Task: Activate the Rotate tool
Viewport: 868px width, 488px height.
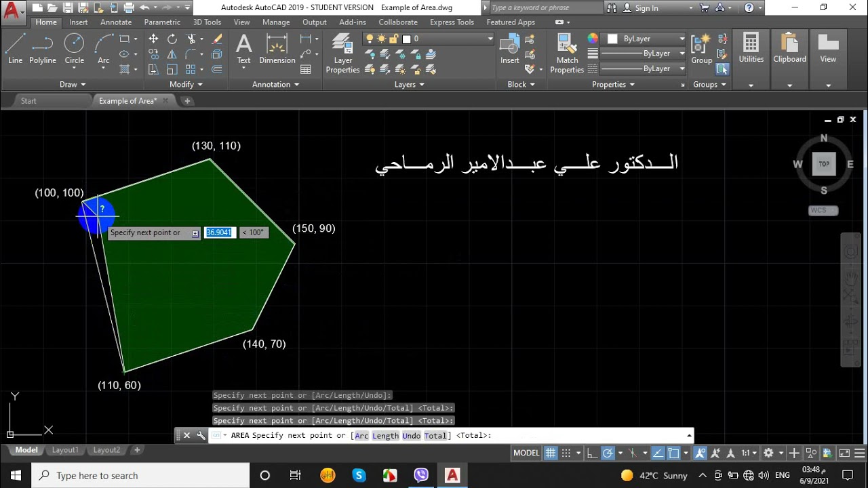Action: pos(172,39)
